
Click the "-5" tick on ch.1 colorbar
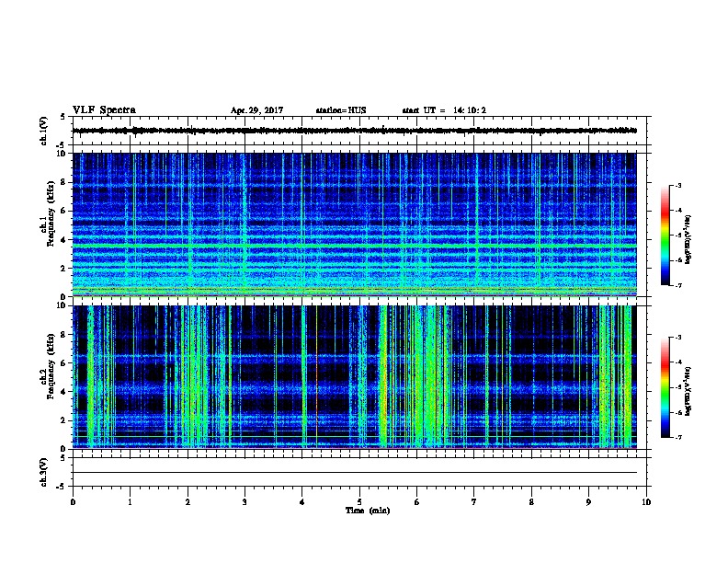pos(677,236)
